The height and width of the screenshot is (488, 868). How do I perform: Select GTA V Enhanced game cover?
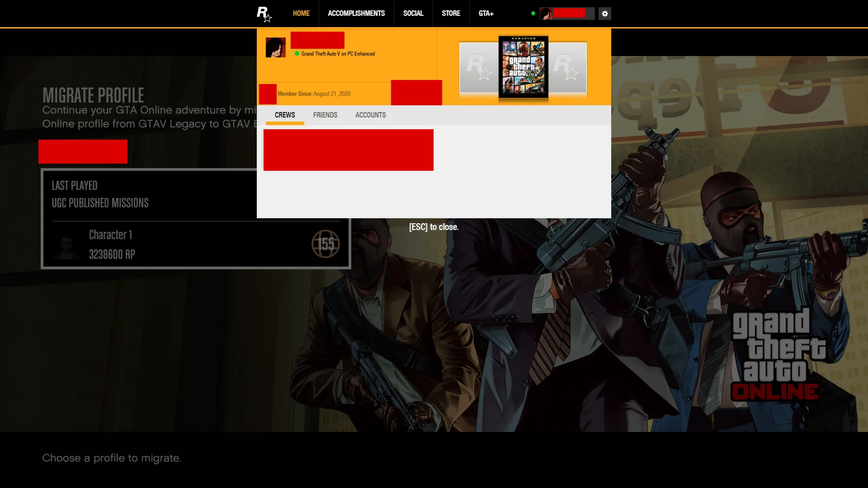click(x=523, y=67)
